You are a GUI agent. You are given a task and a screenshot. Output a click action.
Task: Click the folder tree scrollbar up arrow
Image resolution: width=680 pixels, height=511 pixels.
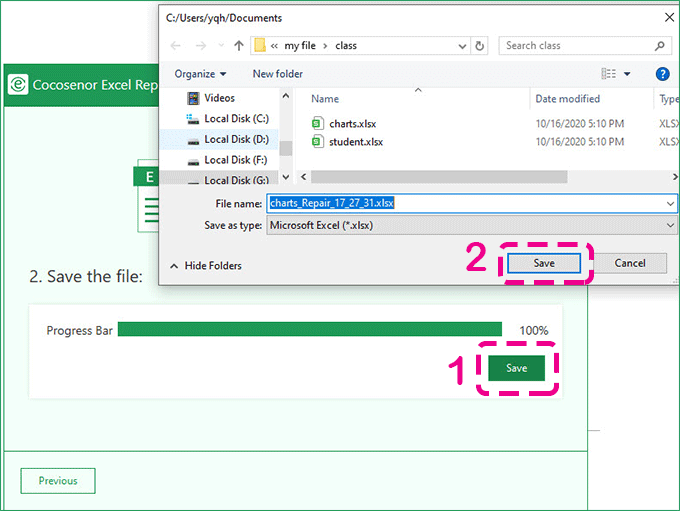[x=286, y=96]
